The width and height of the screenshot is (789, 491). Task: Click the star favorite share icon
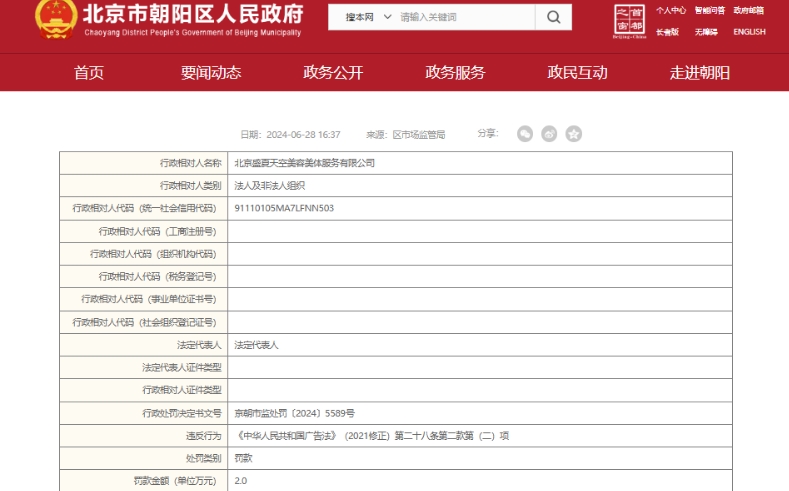coord(573,134)
